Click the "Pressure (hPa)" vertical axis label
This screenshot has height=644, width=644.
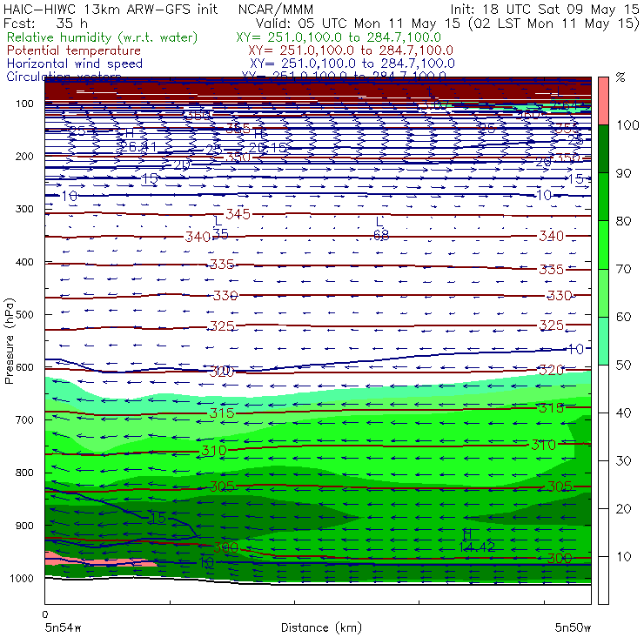(x=9, y=341)
